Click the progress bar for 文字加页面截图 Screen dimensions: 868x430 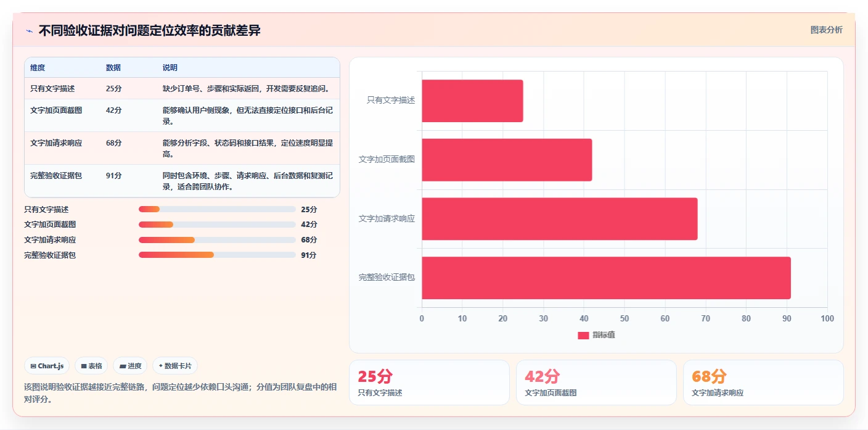(217, 225)
